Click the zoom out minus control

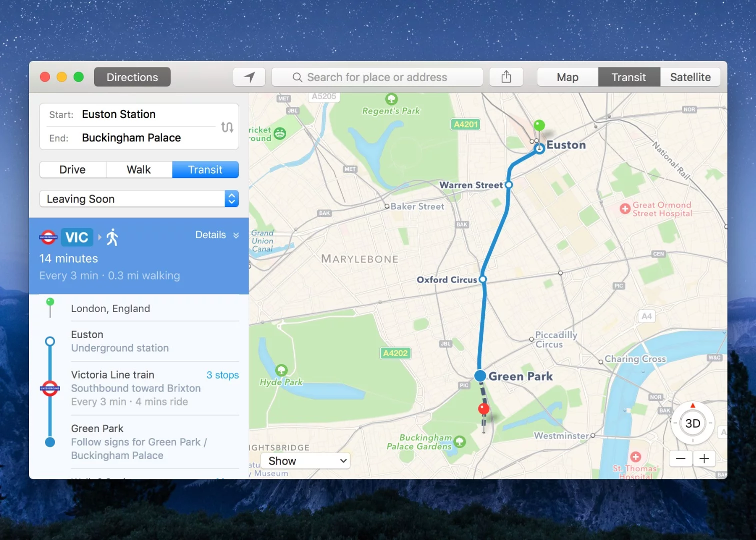[680, 458]
